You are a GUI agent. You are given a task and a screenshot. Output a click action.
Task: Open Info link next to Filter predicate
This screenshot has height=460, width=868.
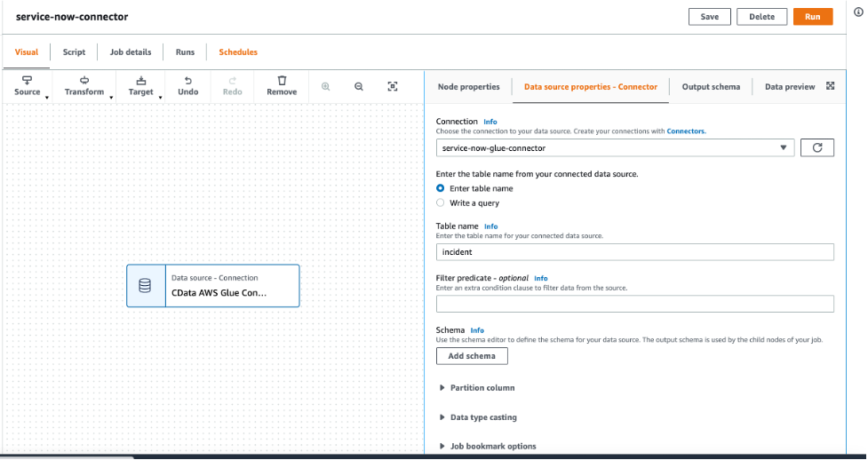(x=541, y=278)
